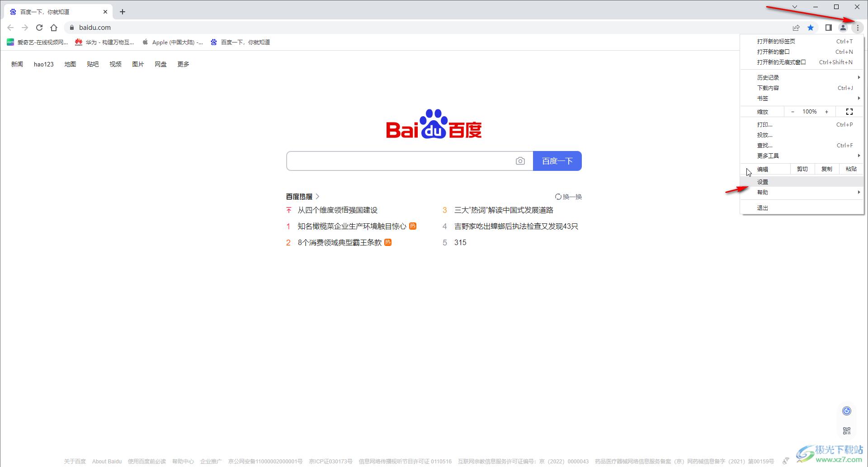View site info via the lock icon
868x467 pixels.
[x=71, y=28]
